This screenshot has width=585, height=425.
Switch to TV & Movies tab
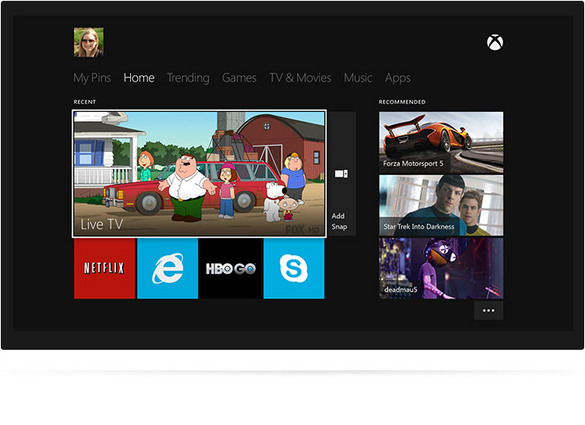[300, 78]
